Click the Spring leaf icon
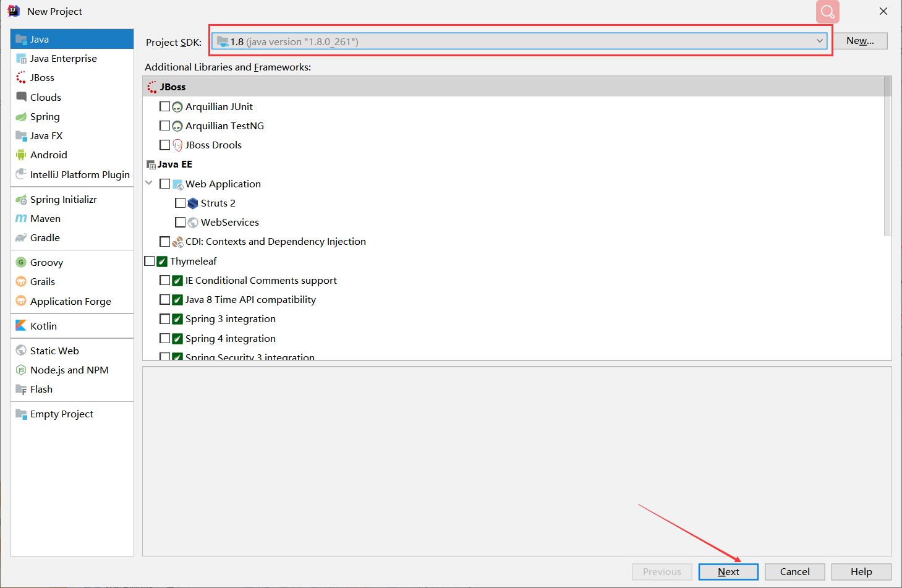The height and width of the screenshot is (588, 902). [x=21, y=116]
